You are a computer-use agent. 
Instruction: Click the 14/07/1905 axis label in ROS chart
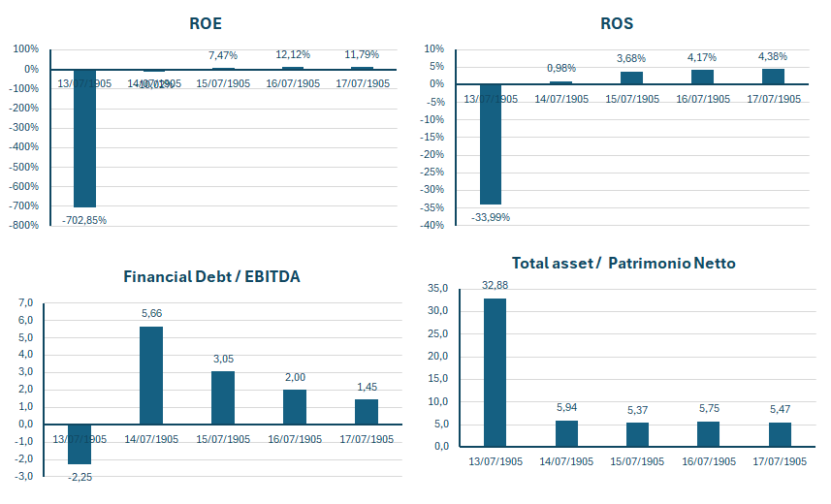click(561, 99)
